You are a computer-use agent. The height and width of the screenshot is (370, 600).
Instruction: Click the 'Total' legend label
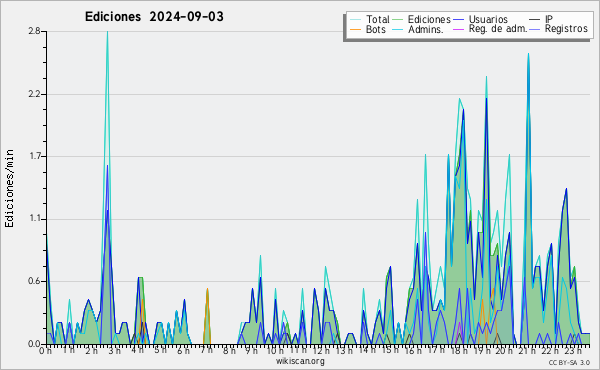[378, 19]
